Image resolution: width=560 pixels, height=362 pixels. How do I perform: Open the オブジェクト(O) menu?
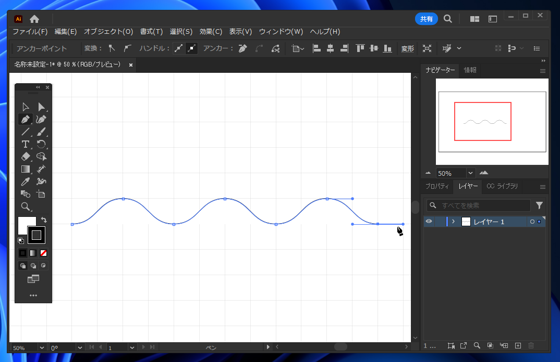109,32
